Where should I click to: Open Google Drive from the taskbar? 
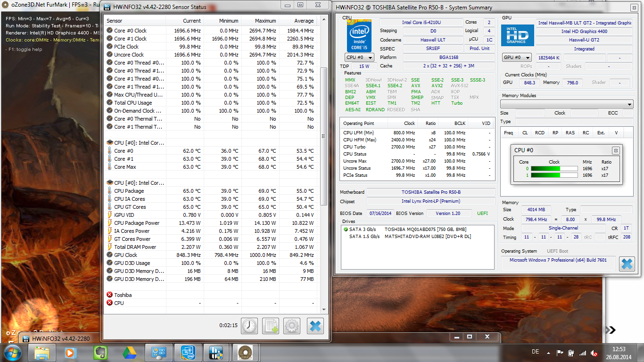(x=129, y=353)
